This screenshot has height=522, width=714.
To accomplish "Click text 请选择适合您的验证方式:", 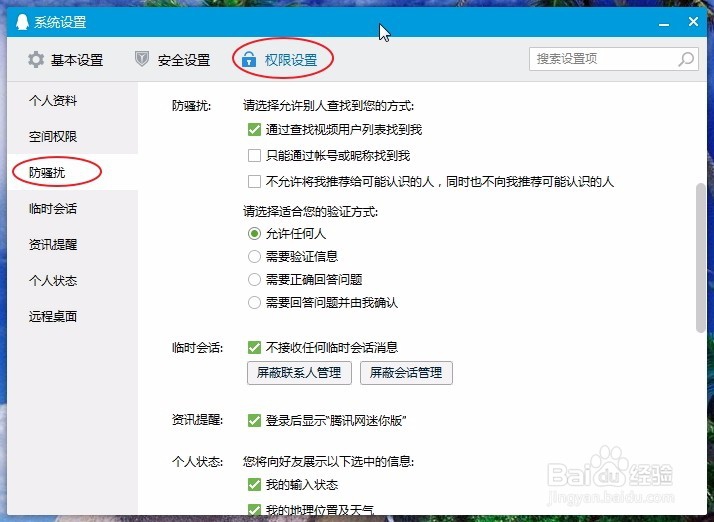I will pos(311,211).
